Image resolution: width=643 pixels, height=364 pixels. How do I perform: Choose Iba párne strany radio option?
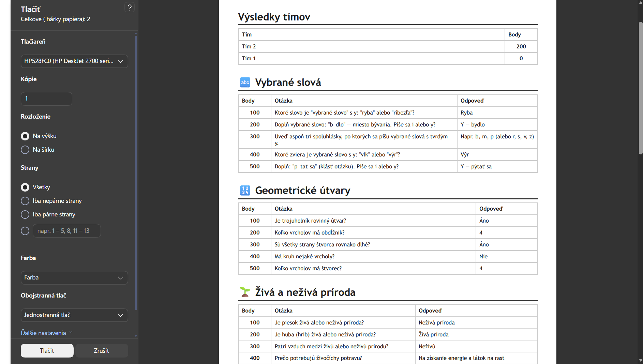(25, 214)
